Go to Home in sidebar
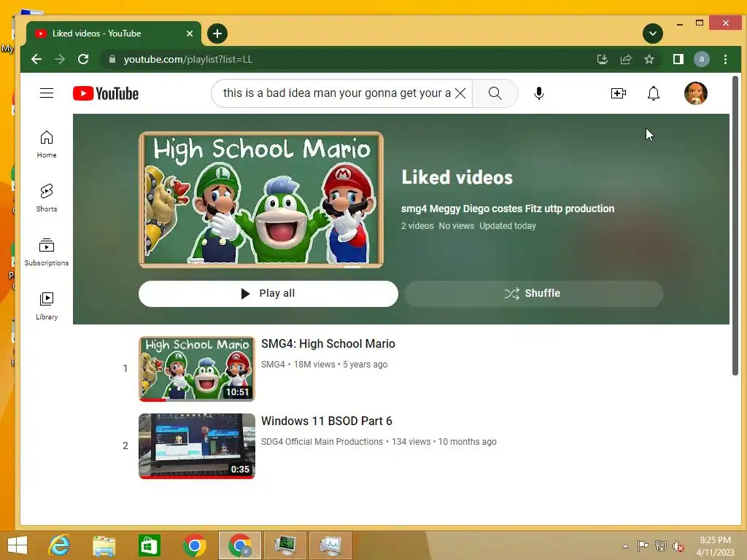Image resolution: width=747 pixels, height=560 pixels. (x=47, y=144)
